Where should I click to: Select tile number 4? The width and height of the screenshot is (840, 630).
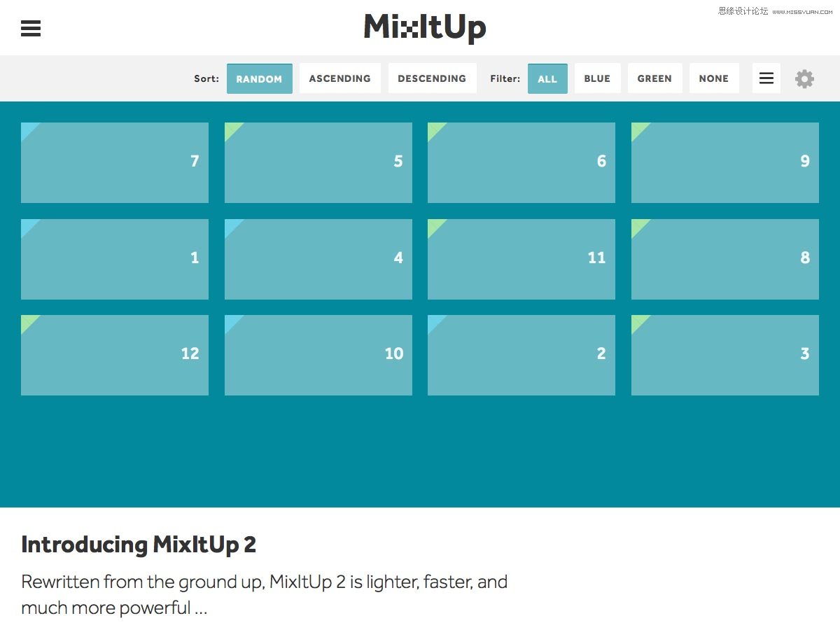click(318, 259)
